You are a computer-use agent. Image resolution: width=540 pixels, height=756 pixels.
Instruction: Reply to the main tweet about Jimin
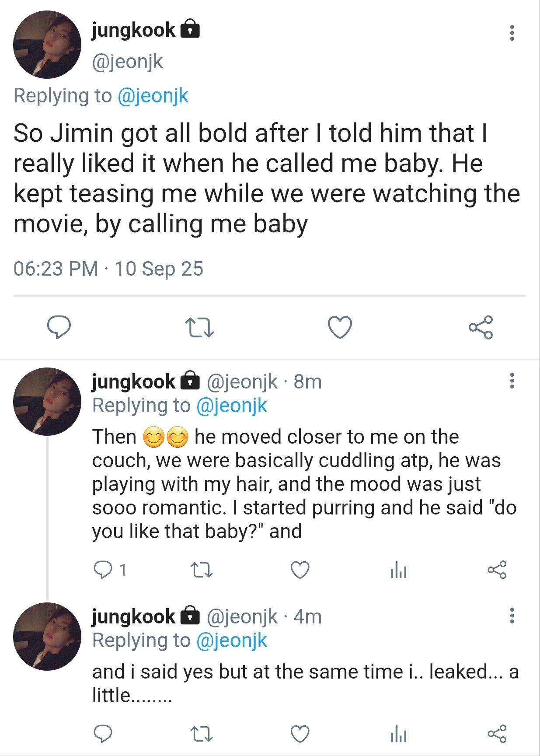[x=59, y=327]
